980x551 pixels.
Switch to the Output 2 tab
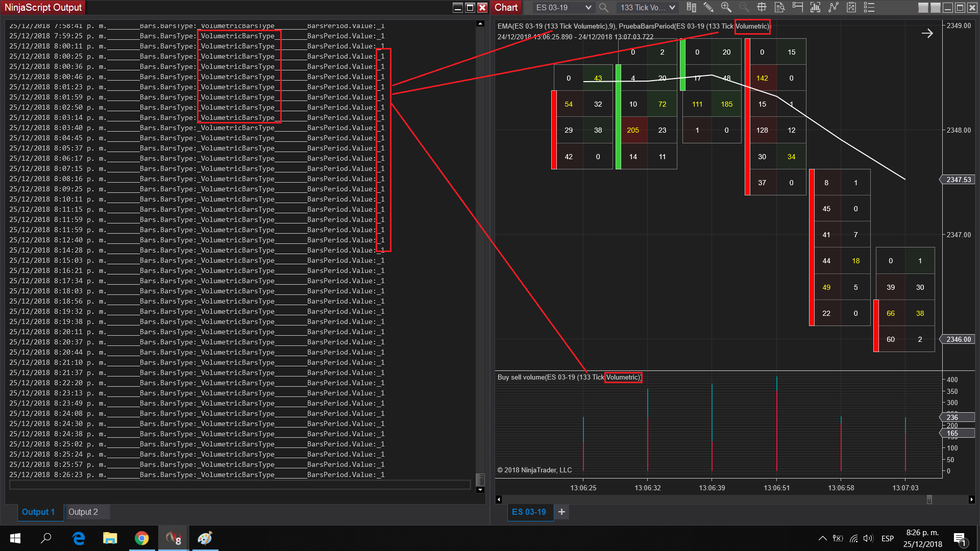83,512
